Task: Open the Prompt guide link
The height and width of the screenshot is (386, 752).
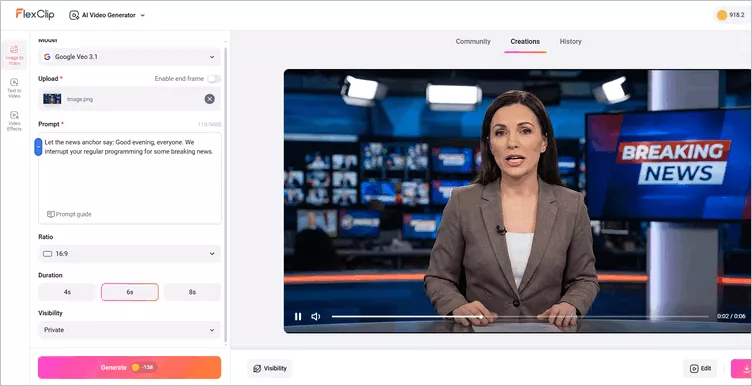Action: 69,214
